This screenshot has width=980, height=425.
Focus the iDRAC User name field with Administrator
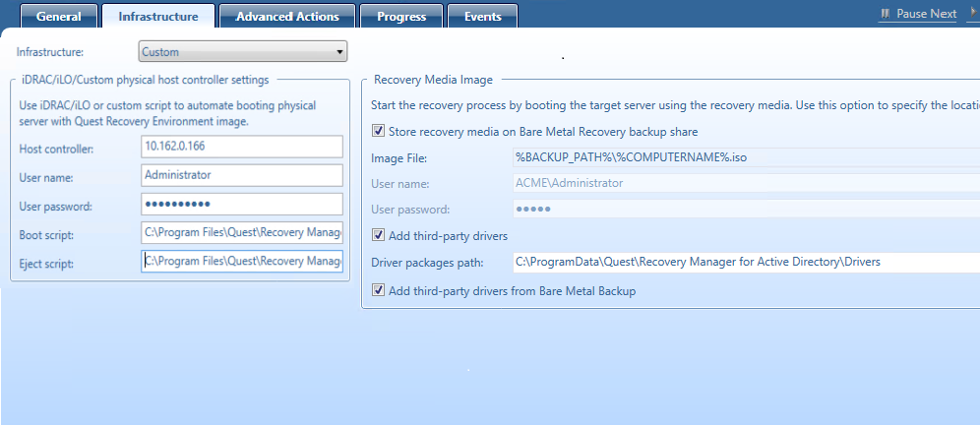(x=242, y=175)
